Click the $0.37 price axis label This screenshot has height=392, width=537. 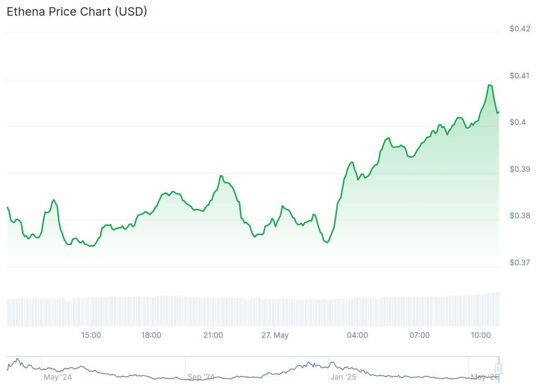[x=520, y=262]
